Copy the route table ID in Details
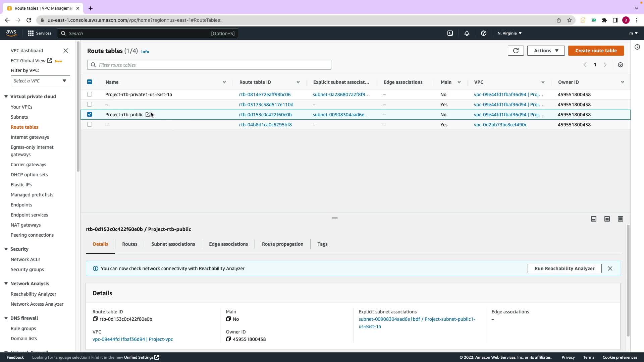The width and height of the screenshot is (644, 362). coord(95,319)
